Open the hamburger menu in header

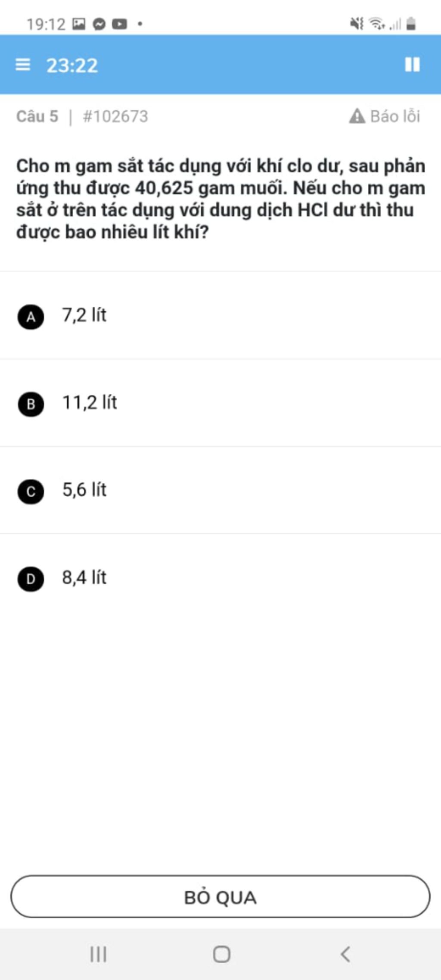click(x=23, y=65)
